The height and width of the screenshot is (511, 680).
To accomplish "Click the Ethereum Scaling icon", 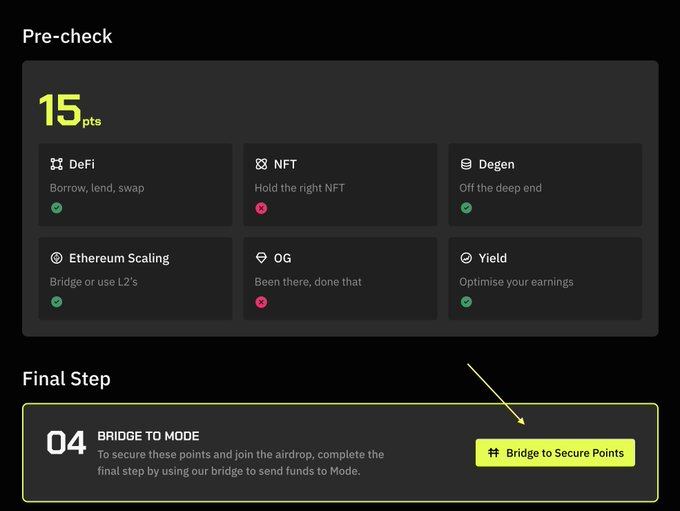I will (57, 258).
